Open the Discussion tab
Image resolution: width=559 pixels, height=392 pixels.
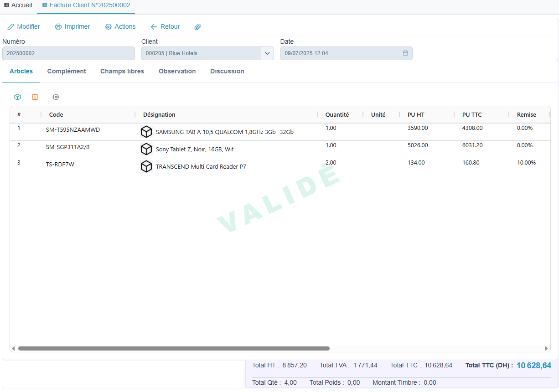(x=227, y=71)
